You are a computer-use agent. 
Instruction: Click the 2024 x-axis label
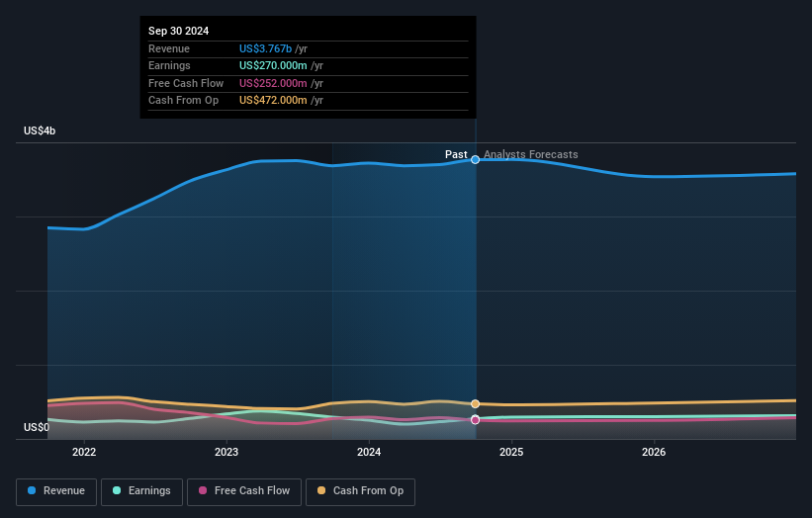[x=369, y=453]
